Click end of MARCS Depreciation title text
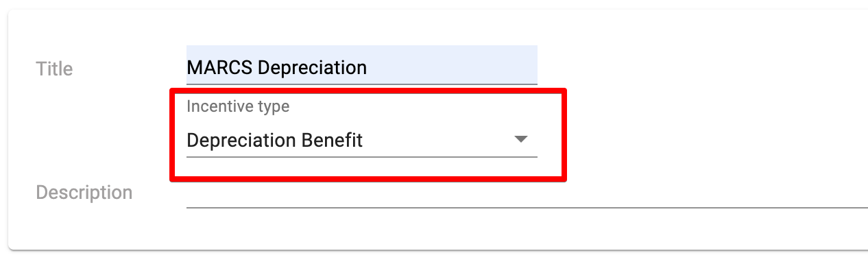 (367, 68)
